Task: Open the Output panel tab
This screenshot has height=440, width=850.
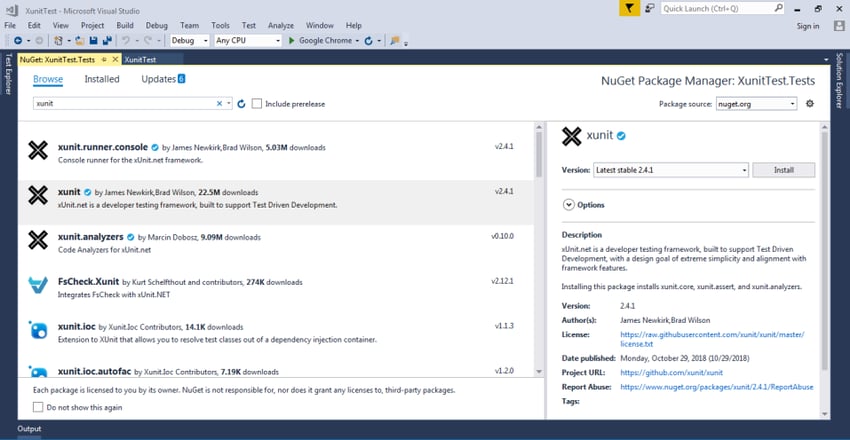Action: click(x=29, y=429)
